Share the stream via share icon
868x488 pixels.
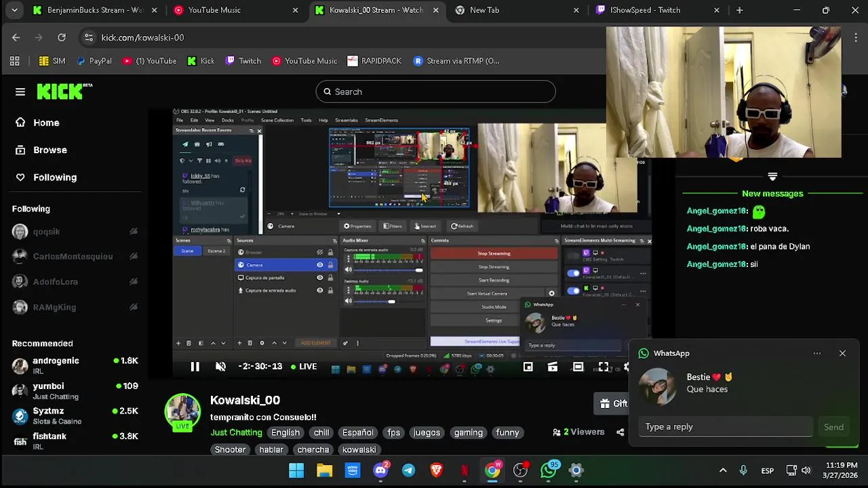pos(620,432)
